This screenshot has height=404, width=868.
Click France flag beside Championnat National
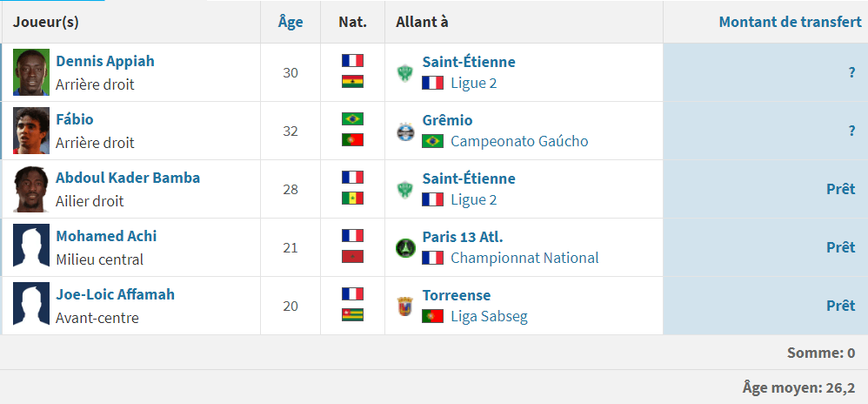click(x=432, y=258)
